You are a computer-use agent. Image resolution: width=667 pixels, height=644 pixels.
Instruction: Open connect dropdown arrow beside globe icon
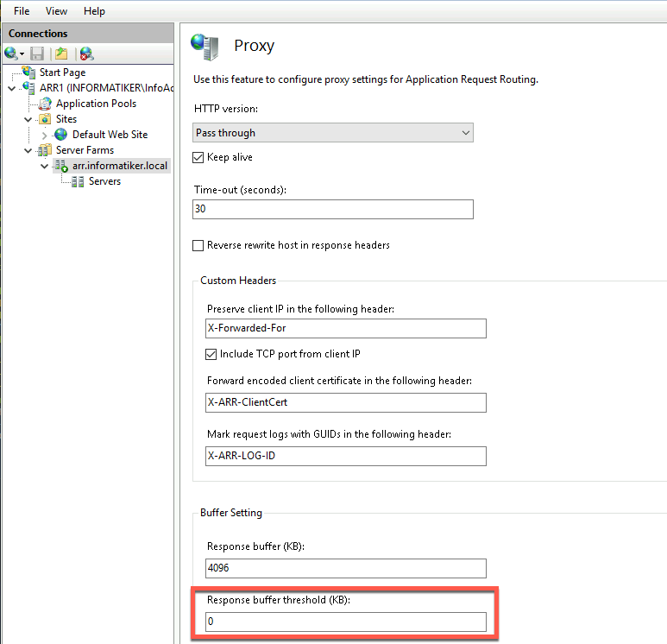[x=22, y=54]
